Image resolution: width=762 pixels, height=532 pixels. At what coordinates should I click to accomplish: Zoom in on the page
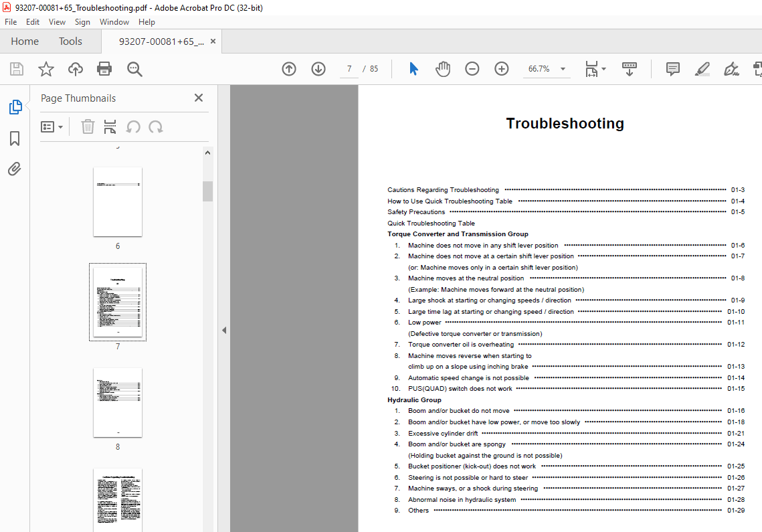[x=501, y=68]
